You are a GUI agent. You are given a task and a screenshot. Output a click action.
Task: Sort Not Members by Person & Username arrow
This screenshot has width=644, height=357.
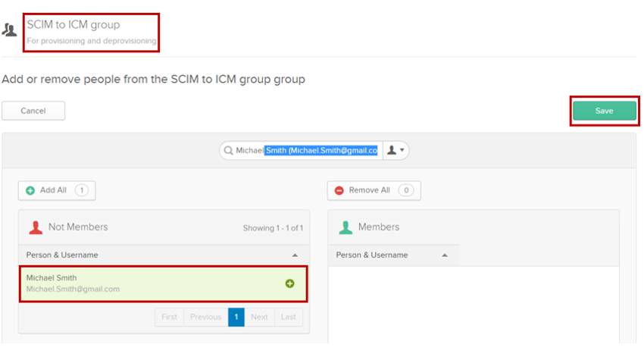coord(295,255)
